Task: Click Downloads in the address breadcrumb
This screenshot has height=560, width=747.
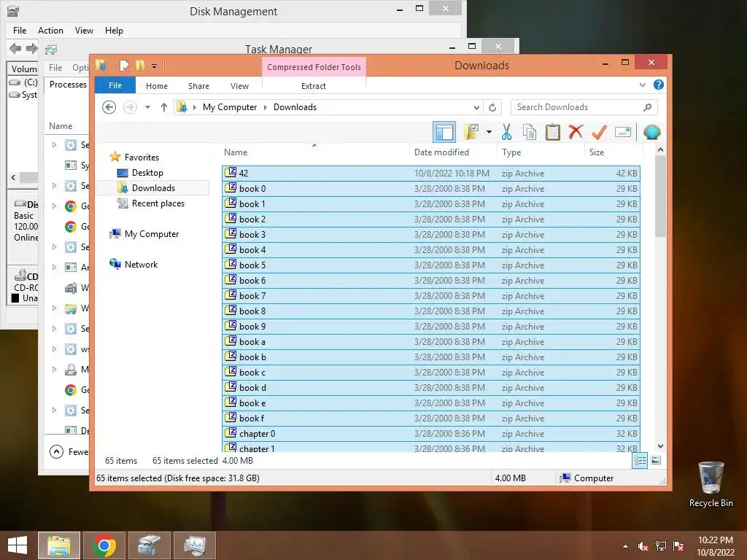Action: (x=295, y=107)
